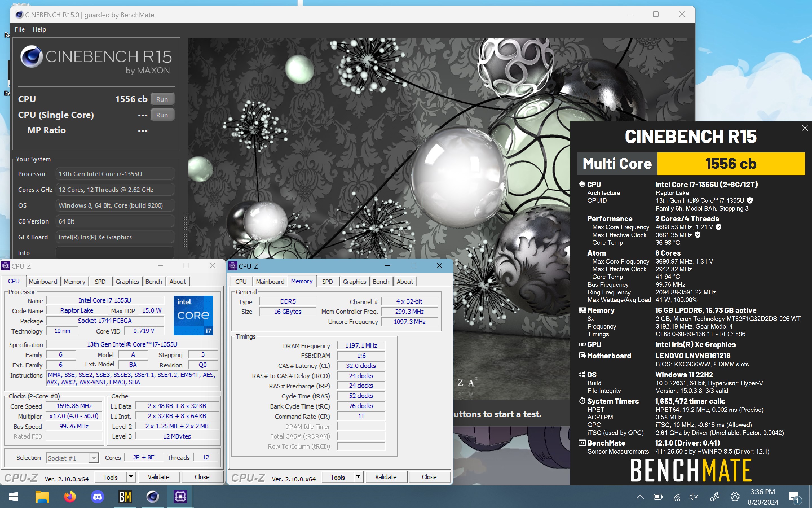812x508 pixels.
Task: Click the Multiplier value x17.0
Action: tap(74, 416)
